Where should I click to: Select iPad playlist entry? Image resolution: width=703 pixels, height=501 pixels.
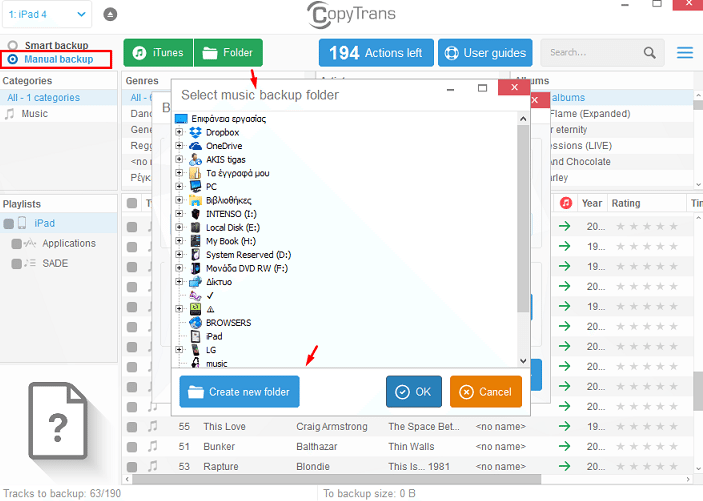pyautogui.click(x=58, y=223)
